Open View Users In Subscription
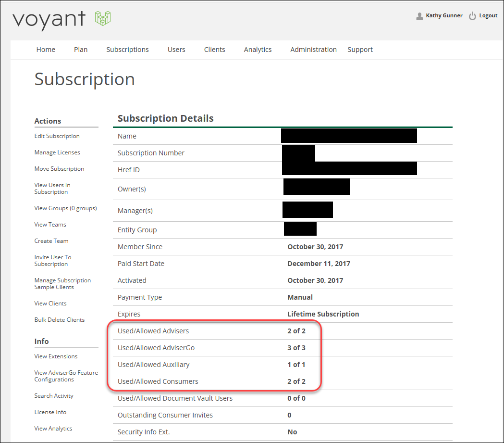This screenshot has height=443, width=504. pyautogui.click(x=52, y=189)
